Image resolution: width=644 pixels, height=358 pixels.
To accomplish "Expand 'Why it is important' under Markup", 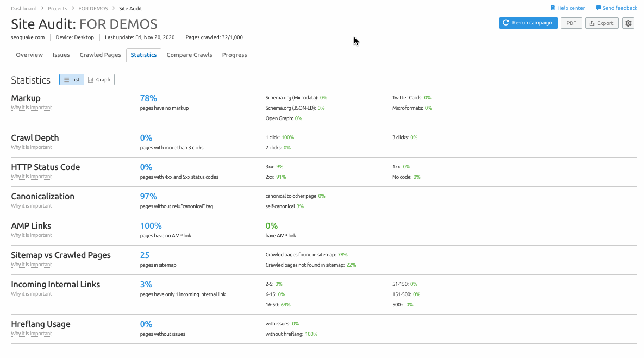I will (32, 108).
